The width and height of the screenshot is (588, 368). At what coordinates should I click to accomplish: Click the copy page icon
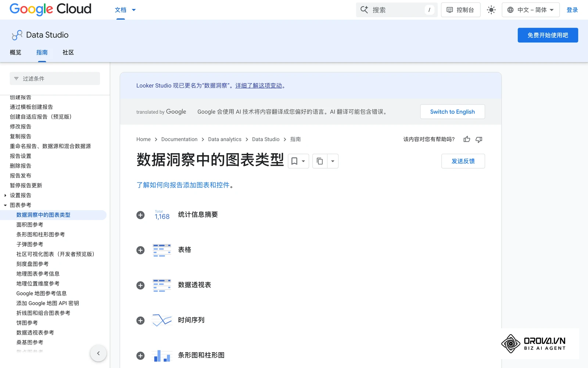(320, 161)
